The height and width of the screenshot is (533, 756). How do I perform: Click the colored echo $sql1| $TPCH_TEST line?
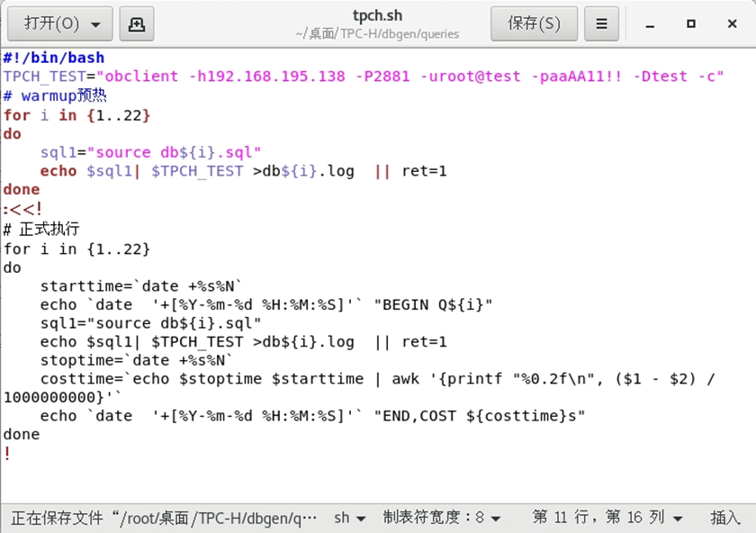(244, 171)
